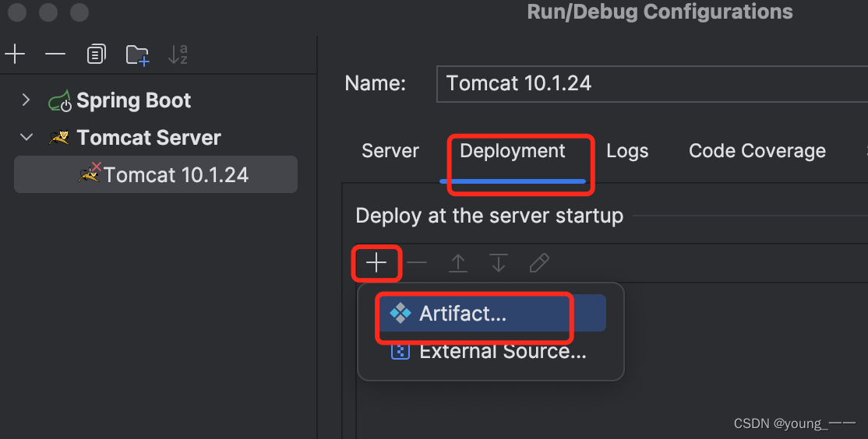Click the Run/Debug Configurations title

point(660,12)
